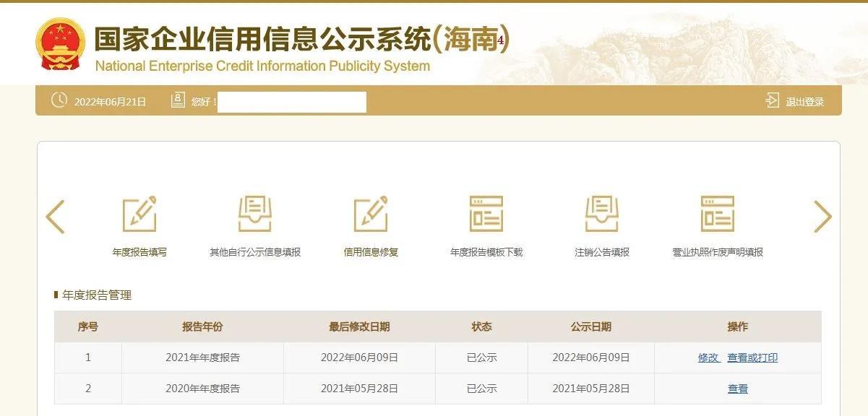Select the 营业执照作废声明填报 label
The height and width of the screenshot is (416, 868).
718,252
